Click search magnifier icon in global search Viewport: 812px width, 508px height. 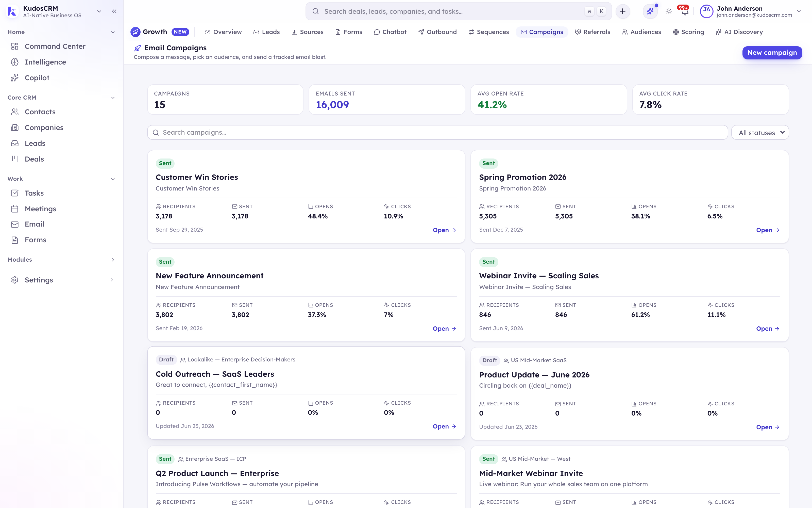pos(315,11)
